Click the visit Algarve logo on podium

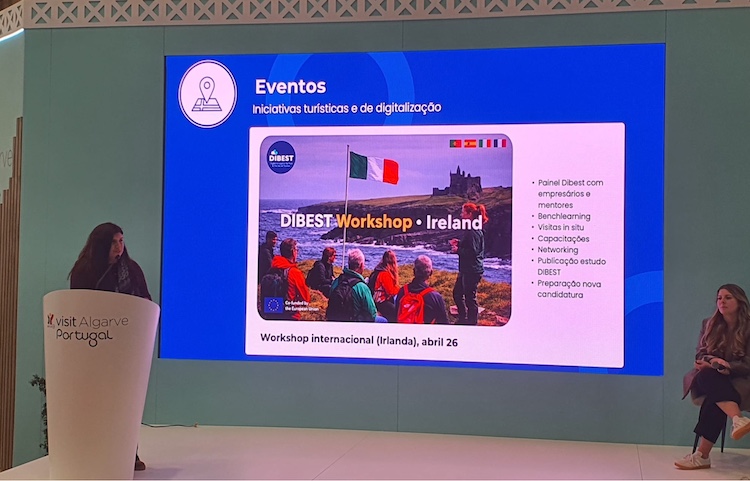point(87,329)
